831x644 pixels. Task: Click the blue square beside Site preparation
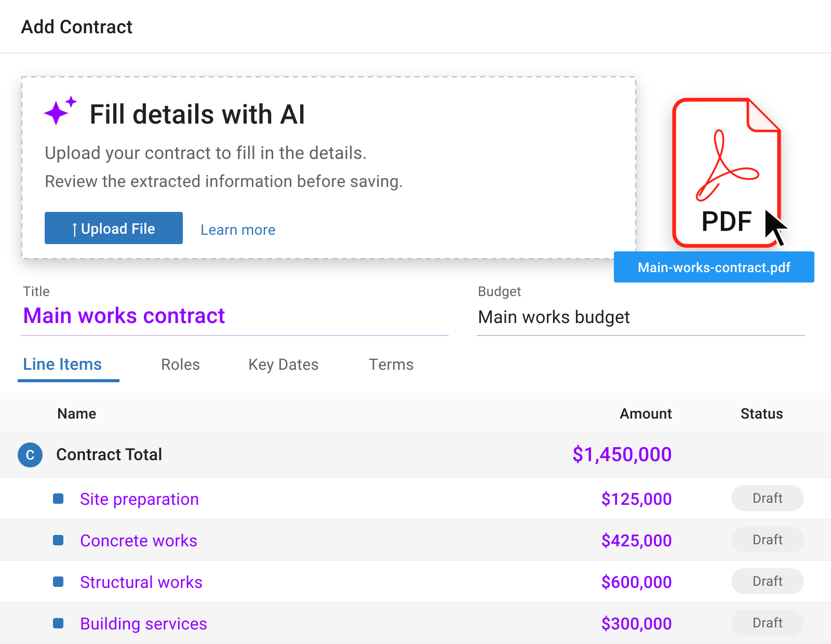click(58, 499)
